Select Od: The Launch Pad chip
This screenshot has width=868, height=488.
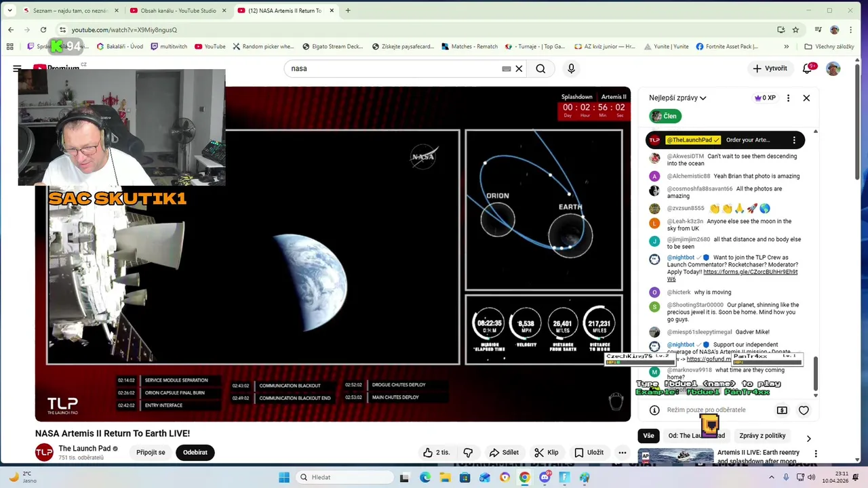tap(696, 436)
